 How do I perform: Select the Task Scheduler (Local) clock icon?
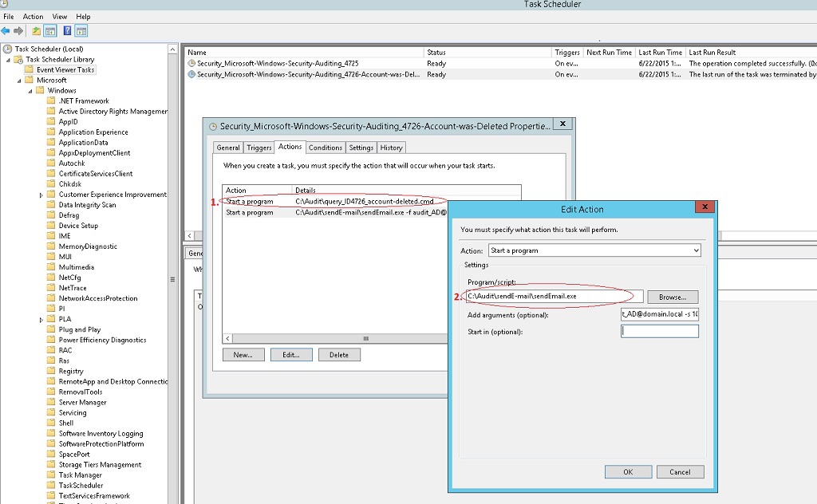tap(9, 49)
